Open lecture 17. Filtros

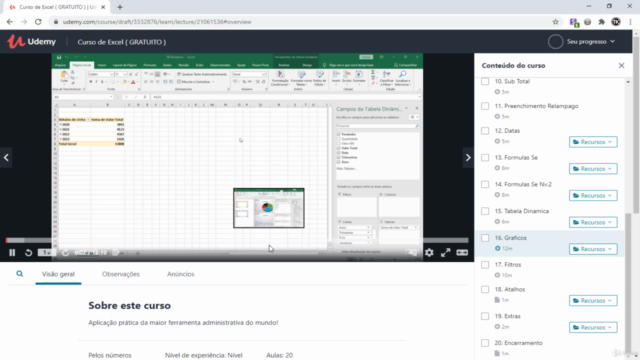pos(508,264)
